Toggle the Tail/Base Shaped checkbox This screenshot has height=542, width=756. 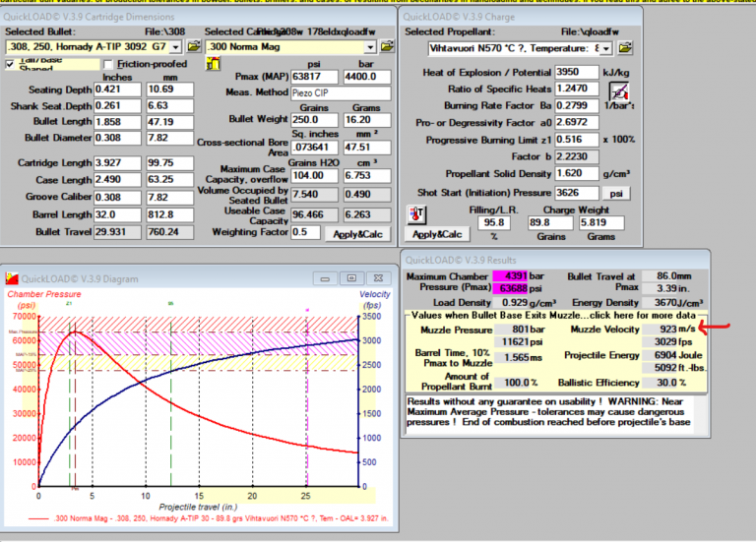(x=11, y=64)
